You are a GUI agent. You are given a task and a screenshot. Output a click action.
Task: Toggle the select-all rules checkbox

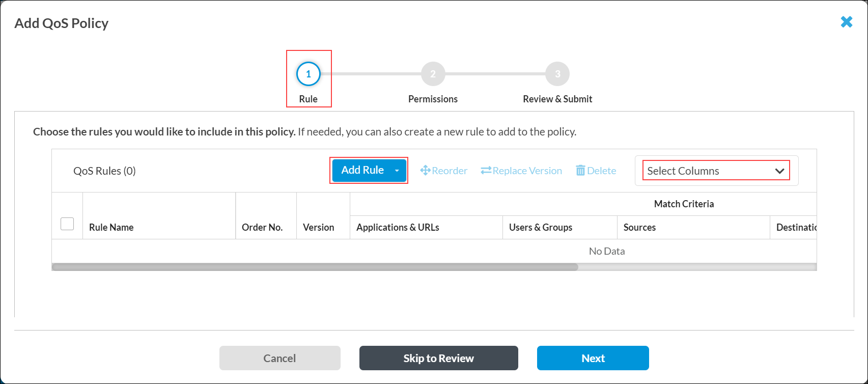pyautogui.click(x=67, y=224)
